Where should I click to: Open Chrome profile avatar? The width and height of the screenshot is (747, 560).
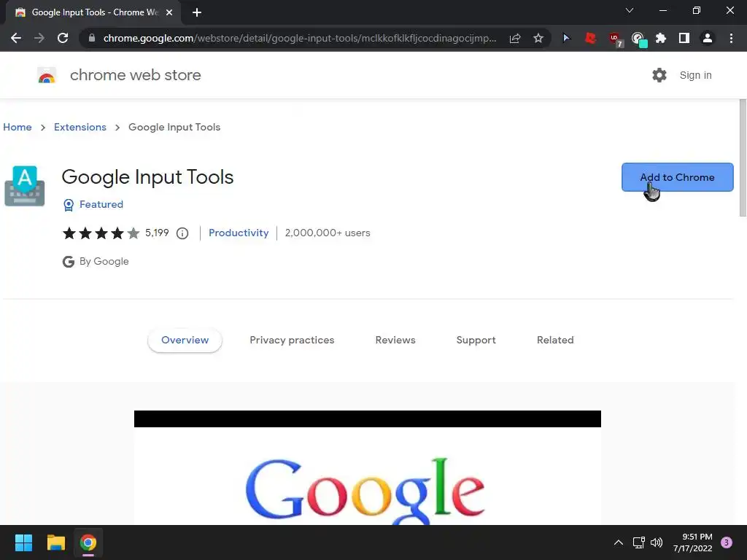[708, 38]
